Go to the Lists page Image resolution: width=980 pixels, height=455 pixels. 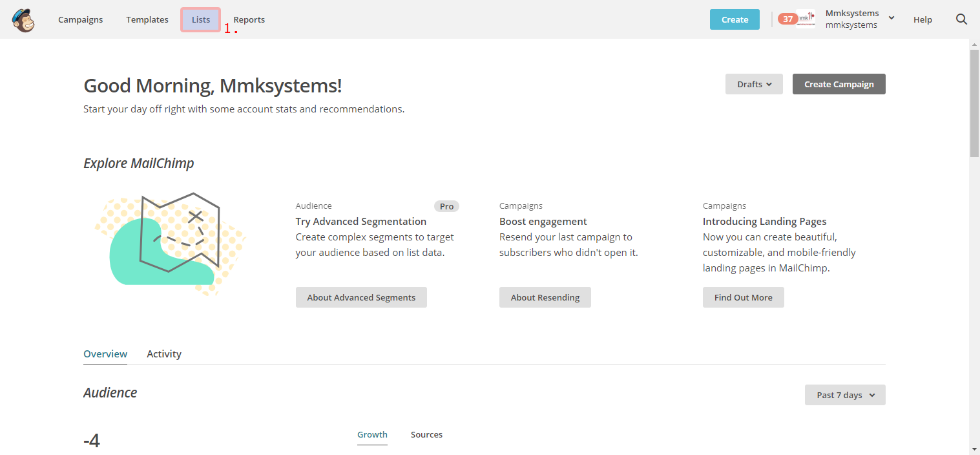point(201,19)
